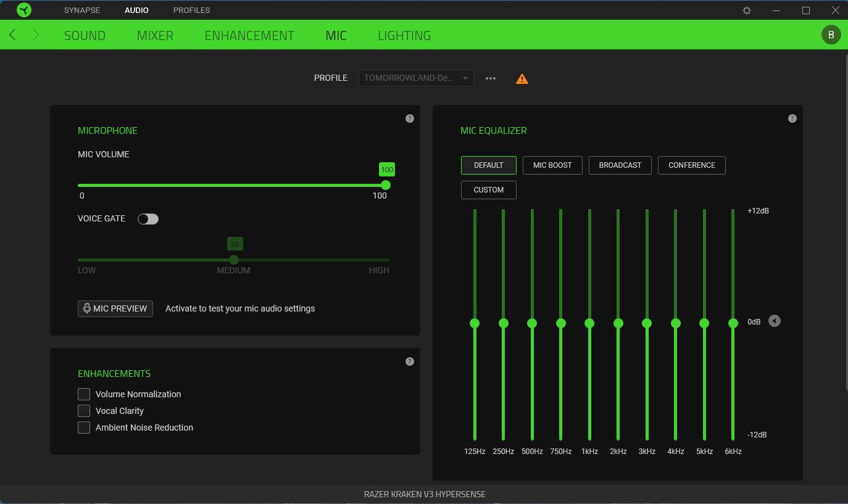Switch to the Enhancement tab

249,35
